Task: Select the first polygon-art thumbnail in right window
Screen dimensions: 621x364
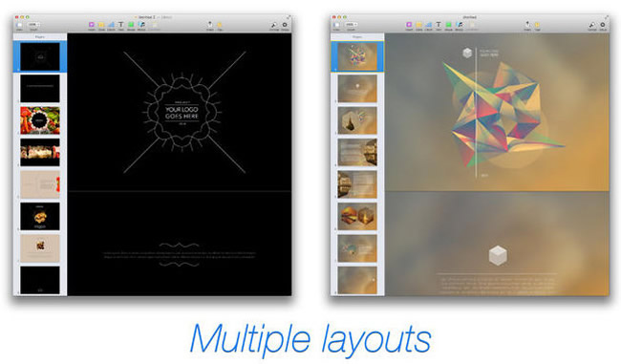Action: coord(357,56)
